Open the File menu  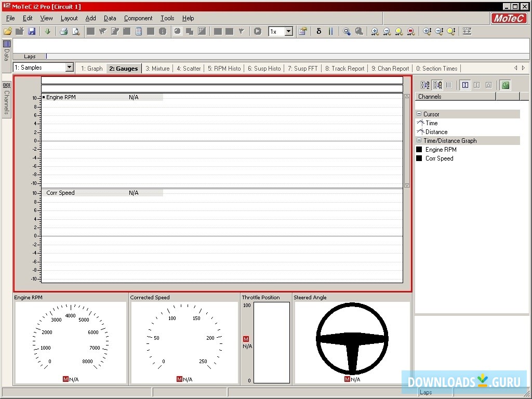[x=10, y=18]
